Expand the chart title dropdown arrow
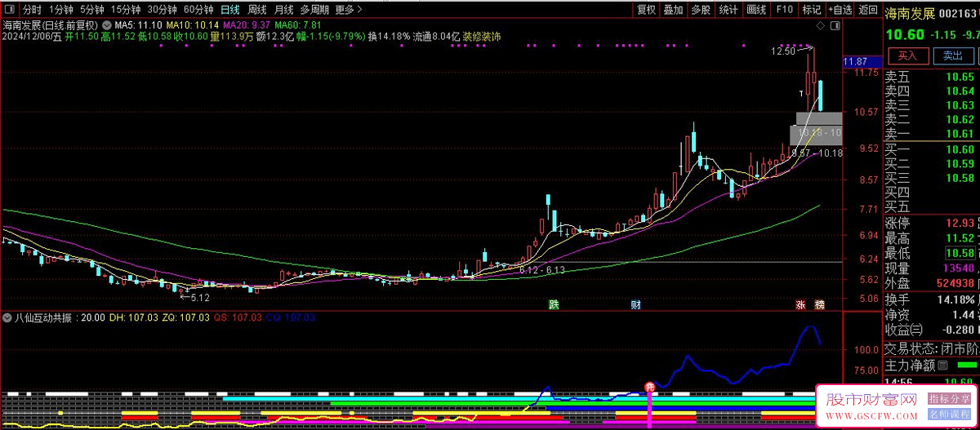 point(105,25)
